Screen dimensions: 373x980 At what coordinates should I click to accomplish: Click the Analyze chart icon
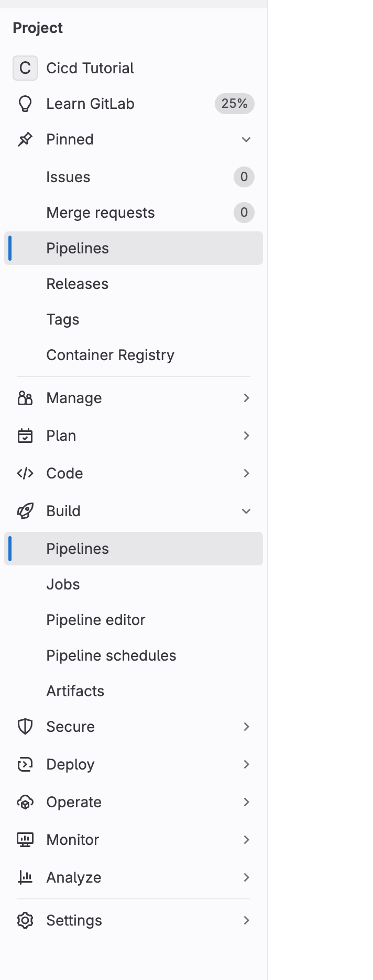(25, 877)
